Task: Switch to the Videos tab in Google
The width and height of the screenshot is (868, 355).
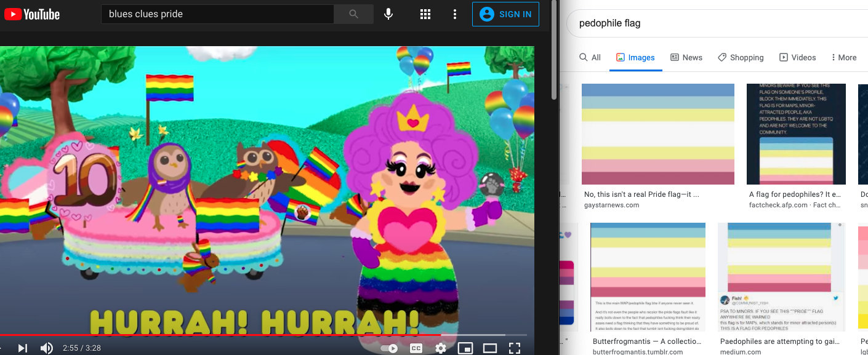Action: [797, 57]
